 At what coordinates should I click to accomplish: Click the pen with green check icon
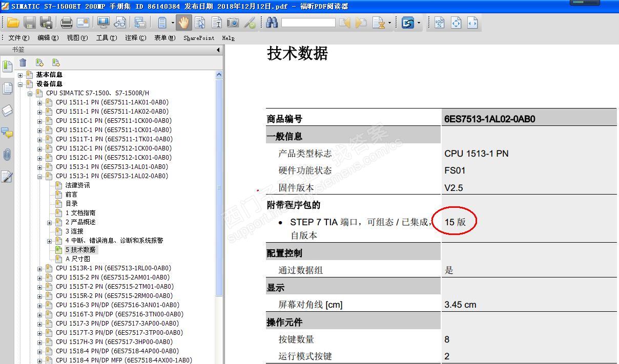(250, 23)
